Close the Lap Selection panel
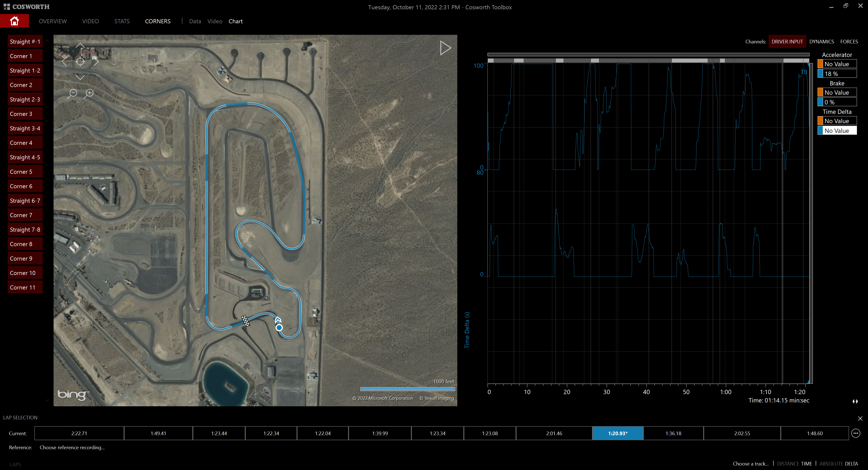Viewport: 868px width, 470px height. pos(860,418)
